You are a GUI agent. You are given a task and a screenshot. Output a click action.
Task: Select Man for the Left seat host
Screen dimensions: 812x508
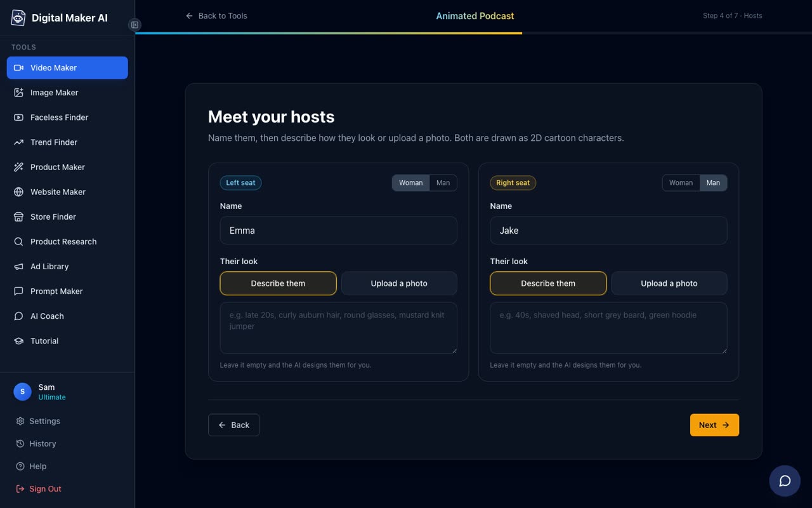pos(443,183)
